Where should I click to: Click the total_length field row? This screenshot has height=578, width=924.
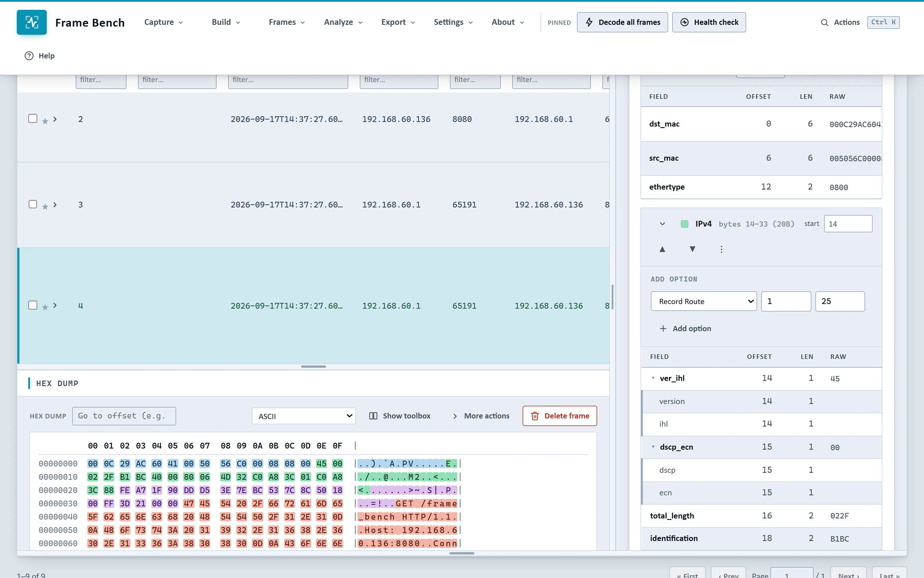pos(761,516)
